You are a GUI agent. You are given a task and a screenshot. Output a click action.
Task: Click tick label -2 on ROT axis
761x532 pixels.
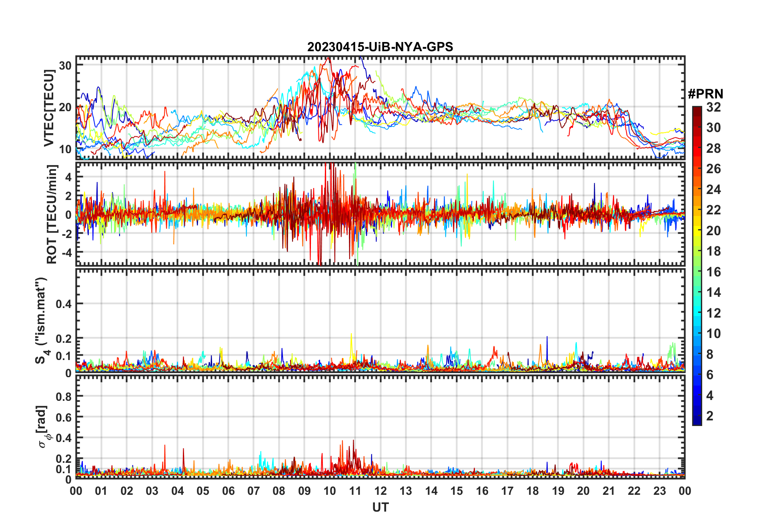pos(67,234)
